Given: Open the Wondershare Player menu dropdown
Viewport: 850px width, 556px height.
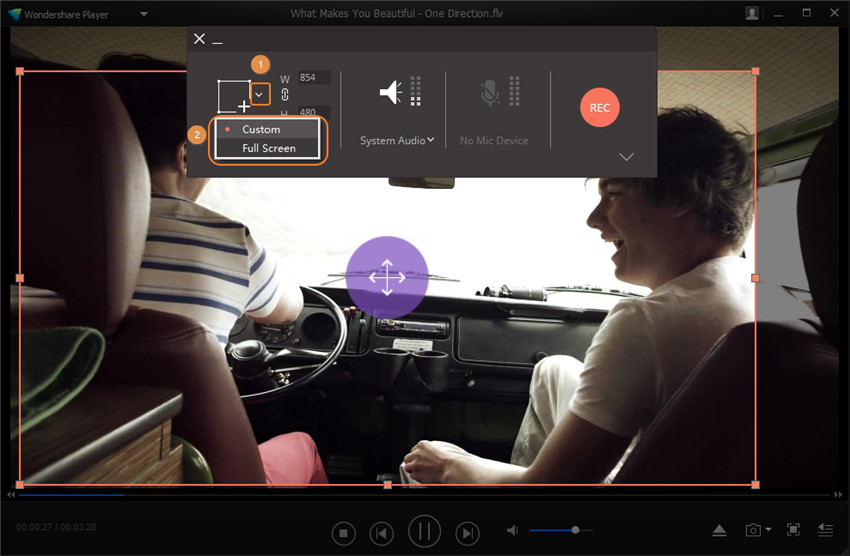Looking at the screenshot, I should click(x=144, y=14).
